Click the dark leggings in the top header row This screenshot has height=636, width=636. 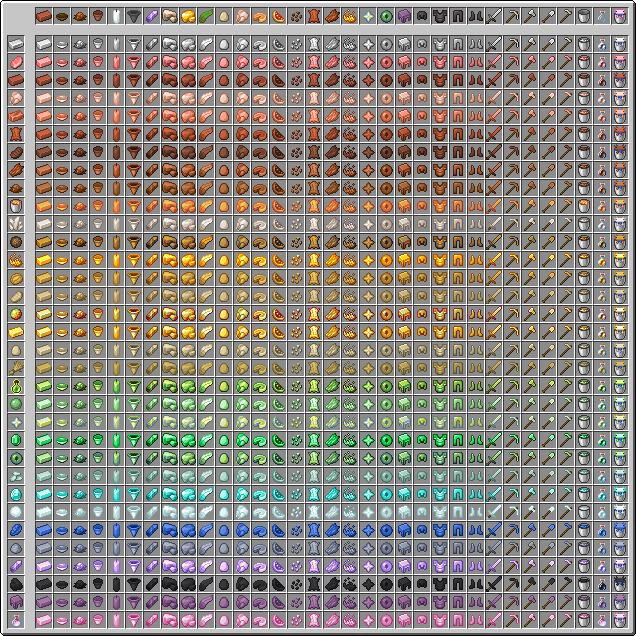(458, 17)
